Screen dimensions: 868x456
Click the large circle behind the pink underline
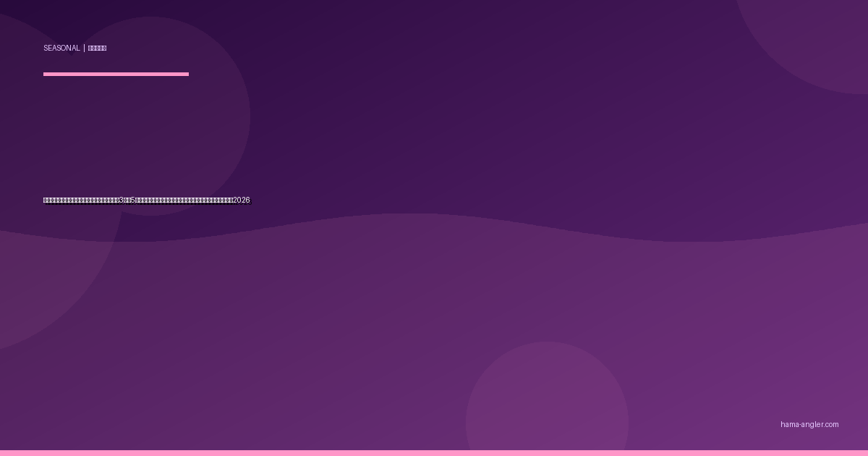pyautogui.click(x=181, y=130)
